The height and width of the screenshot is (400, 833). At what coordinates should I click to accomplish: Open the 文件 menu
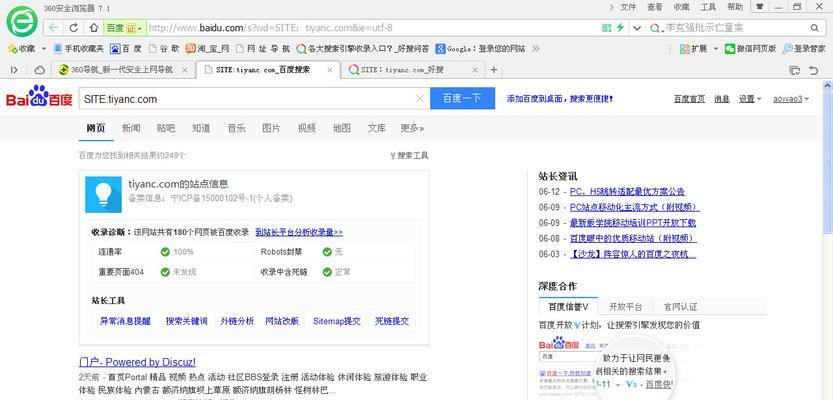click(x=628, y=7)
